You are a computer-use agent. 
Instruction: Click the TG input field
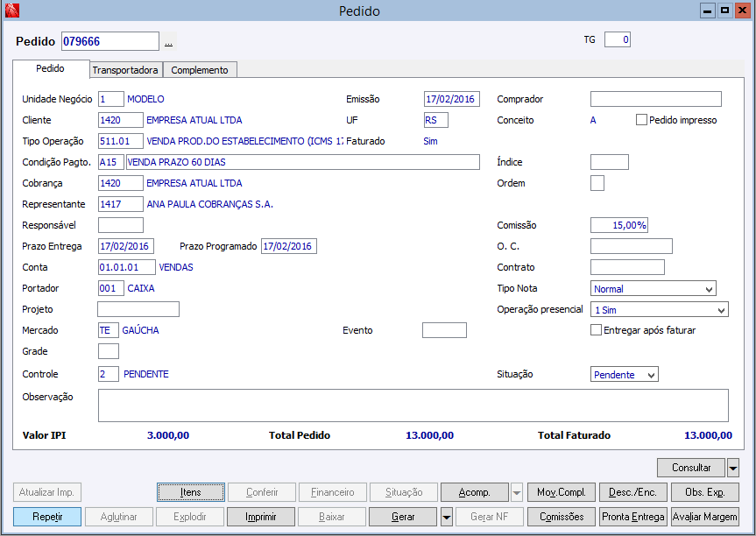tap(617, 39)
